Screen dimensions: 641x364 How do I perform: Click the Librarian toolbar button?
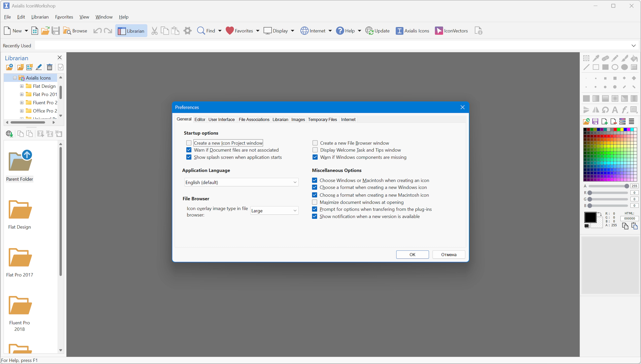coord(131,31)
